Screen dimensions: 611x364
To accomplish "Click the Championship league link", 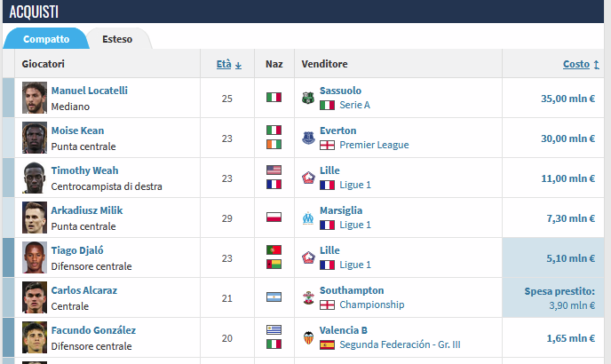I will coord(371,305).
